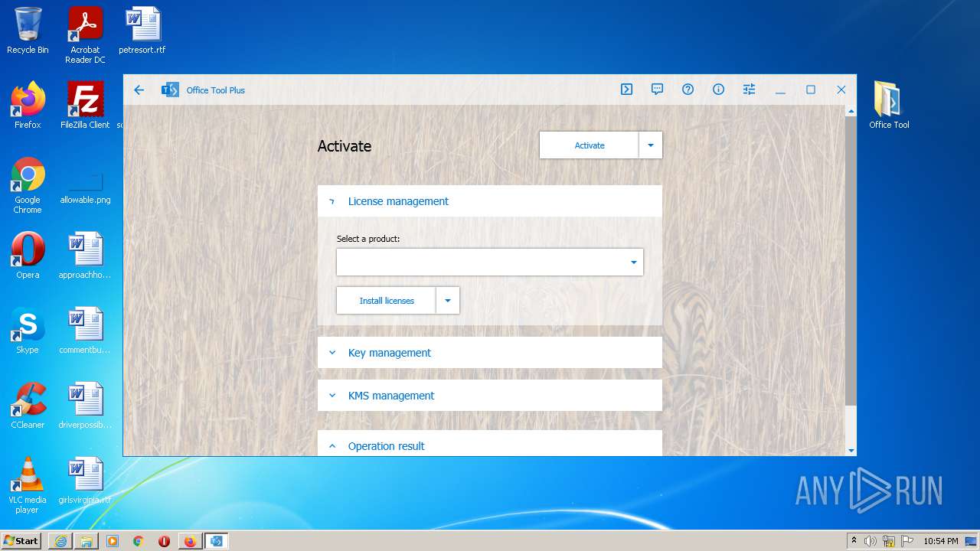Expand the Key management section
The width and height of the screenshot is (980, 551).
[490, 353]
